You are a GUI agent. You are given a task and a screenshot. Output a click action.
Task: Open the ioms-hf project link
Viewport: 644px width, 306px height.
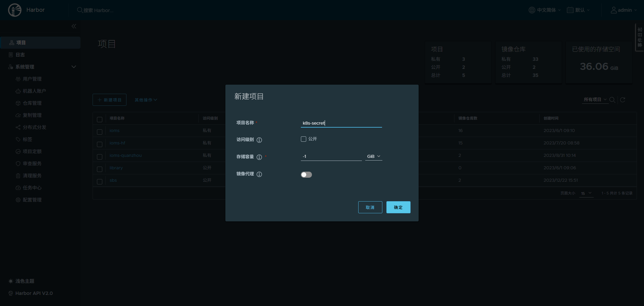(x=117, y=143)
